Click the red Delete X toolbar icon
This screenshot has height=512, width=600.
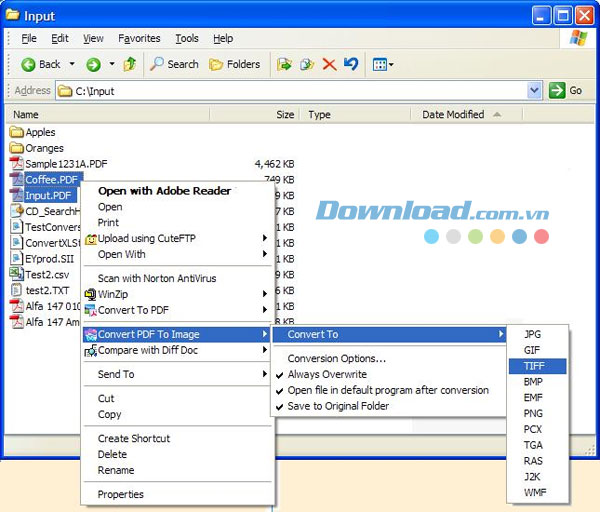pyautogui.click(x=329, y=64)
